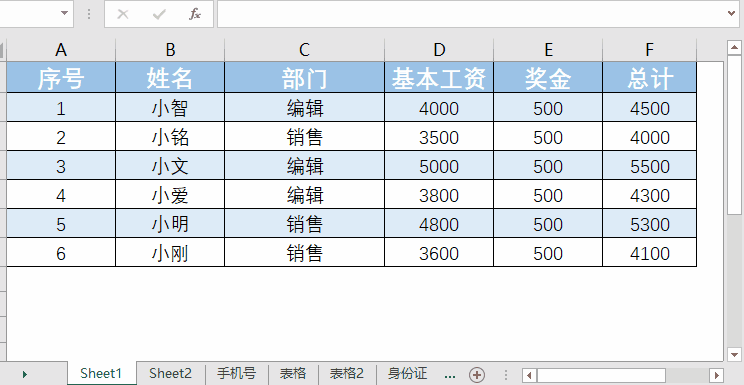Click the sheet tab navigation arrow

[25, 375]
